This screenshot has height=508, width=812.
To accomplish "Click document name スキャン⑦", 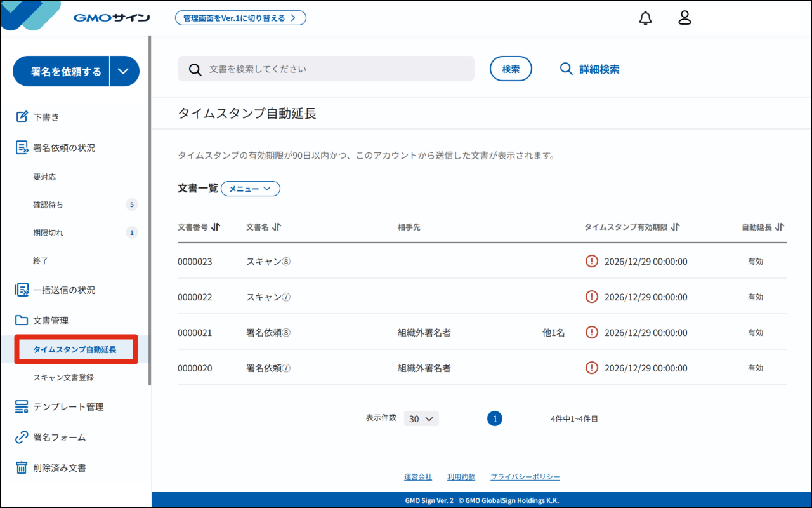I will (x=268, y=297).
